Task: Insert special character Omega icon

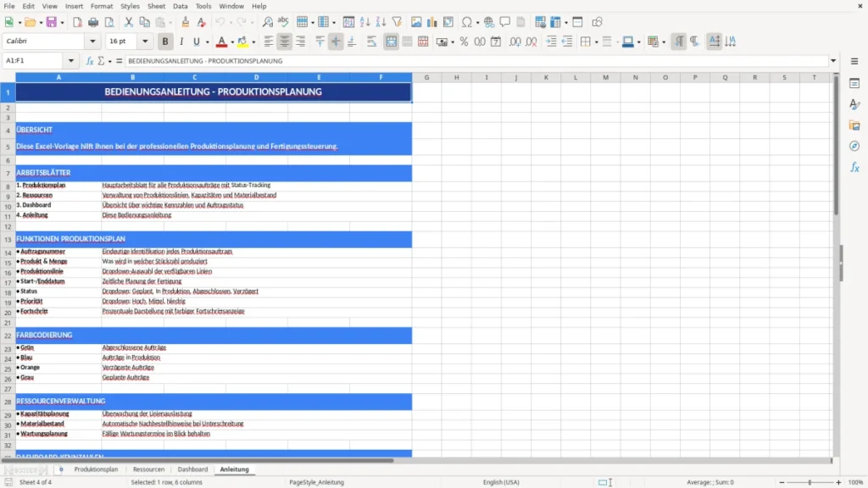Action: click(x=467, y=22)
